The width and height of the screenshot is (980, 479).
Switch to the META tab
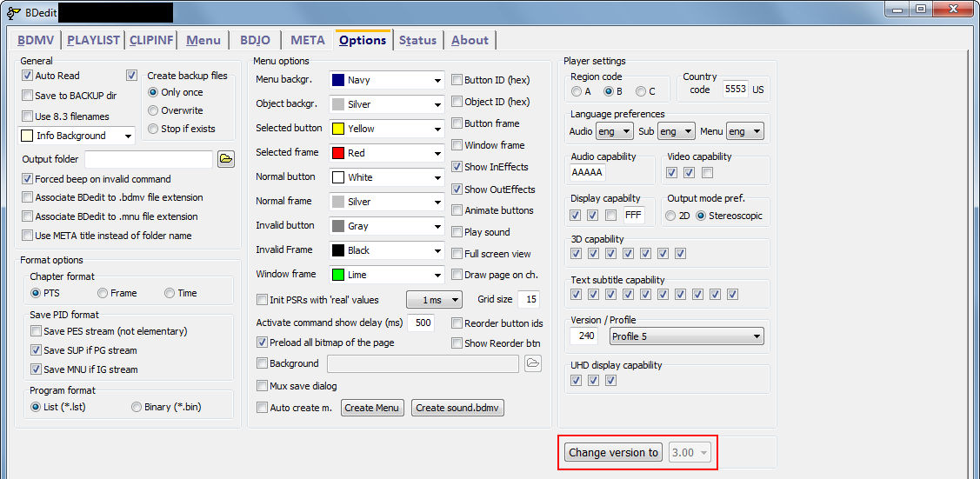coord(308,40)
